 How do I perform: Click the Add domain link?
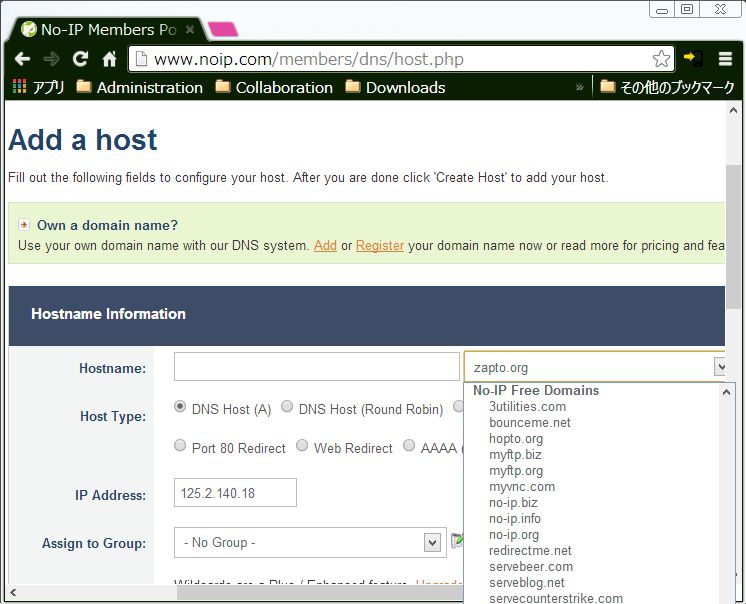[x=325, y=246]
